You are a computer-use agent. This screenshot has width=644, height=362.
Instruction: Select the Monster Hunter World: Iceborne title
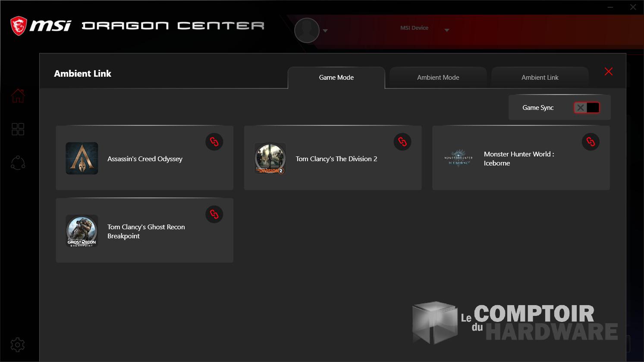pyautogui.click(x=518, y=159)
